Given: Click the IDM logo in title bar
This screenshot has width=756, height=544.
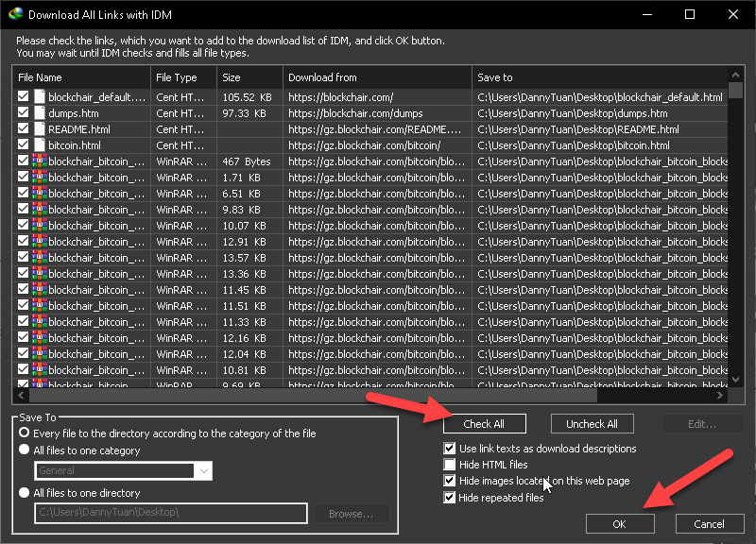Looking at the screenshot, I should pos(12,15).
